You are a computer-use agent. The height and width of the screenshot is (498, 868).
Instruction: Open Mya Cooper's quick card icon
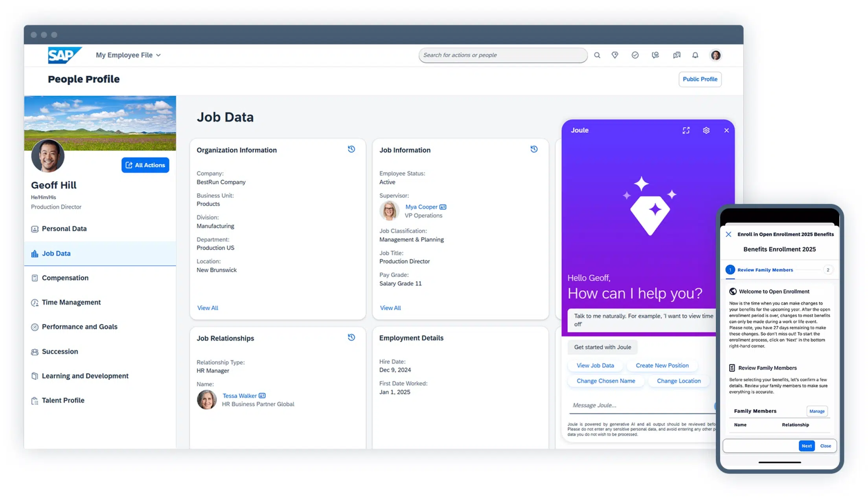click(x=443, y=207)
